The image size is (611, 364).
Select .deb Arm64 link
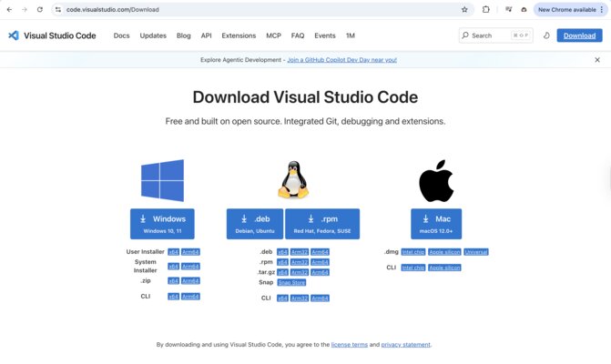[x=320, y=252]
